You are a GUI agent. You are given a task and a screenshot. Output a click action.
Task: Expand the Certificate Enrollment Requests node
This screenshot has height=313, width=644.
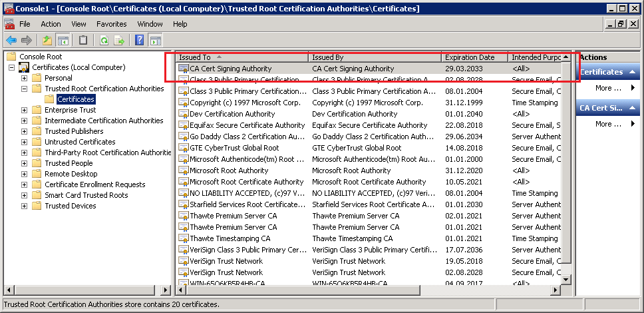tap(24, 185)
